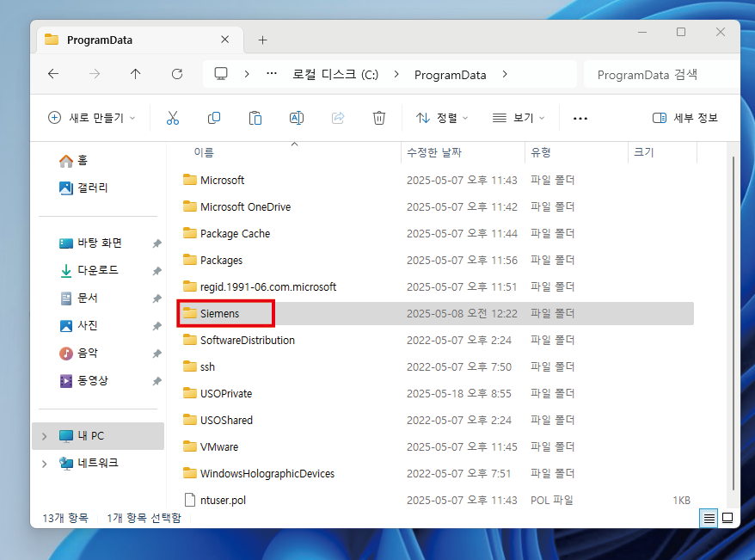Expand the 내 PC tree node
755x560 pixels.
point(45,436)
